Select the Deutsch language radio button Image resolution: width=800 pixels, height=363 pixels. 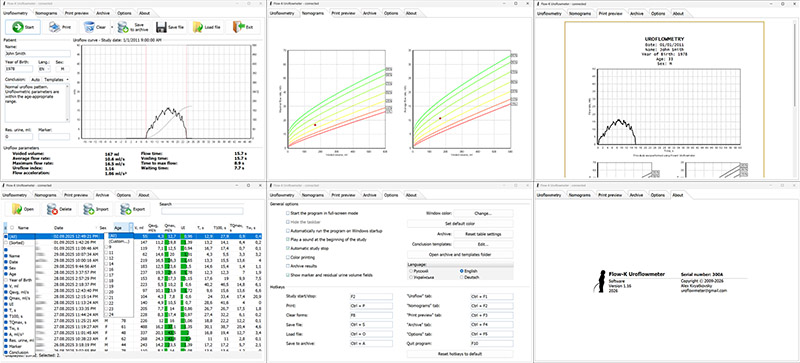[462, 277]
